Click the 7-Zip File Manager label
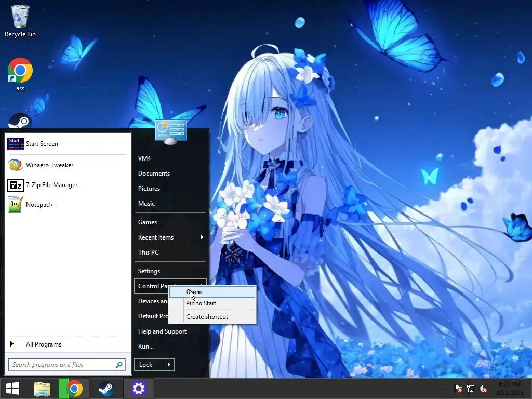532x399 pixels. [51, 185]
